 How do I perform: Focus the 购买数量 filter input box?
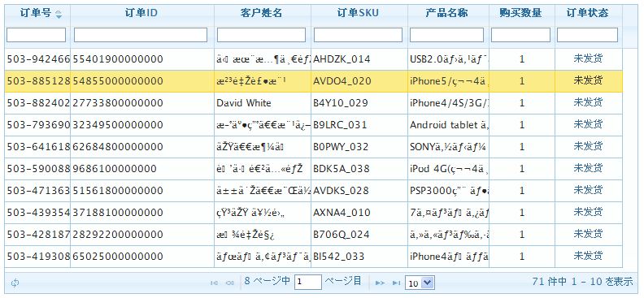point(520,35)
